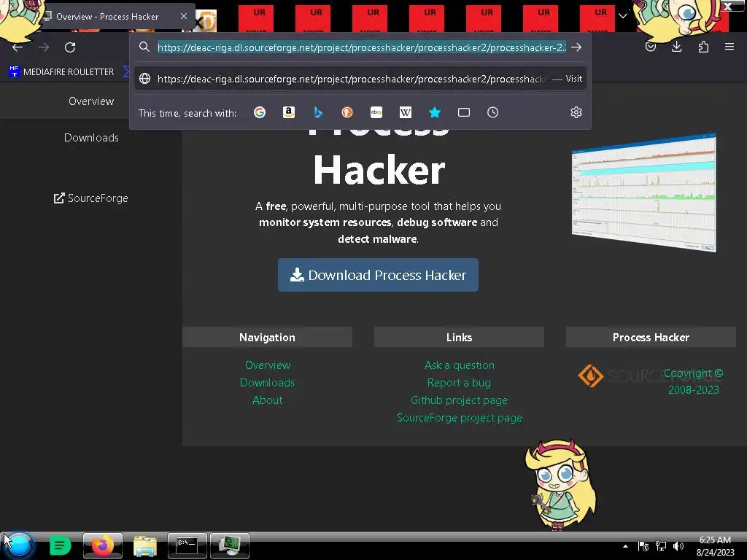Search this time with DuckDuckGo

tap(347, 112)
